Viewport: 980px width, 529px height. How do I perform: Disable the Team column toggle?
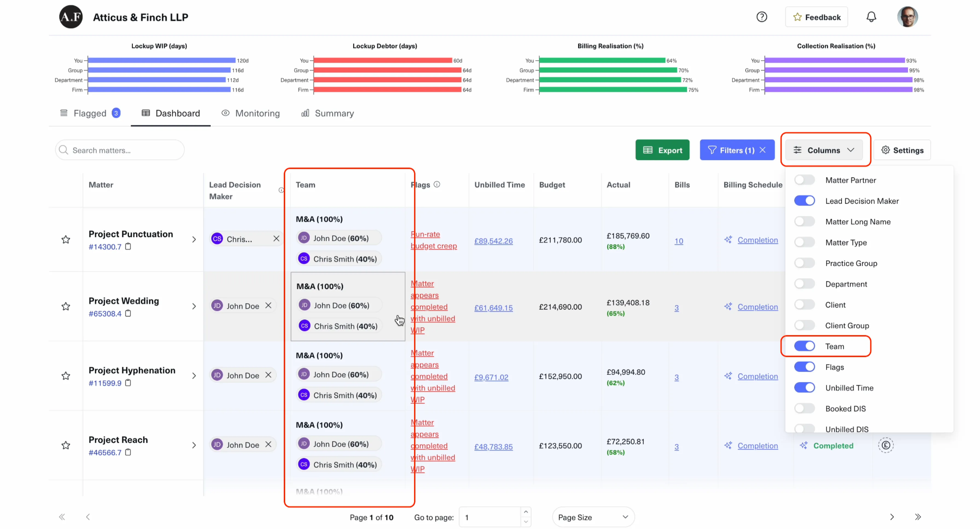click(805, 346)
